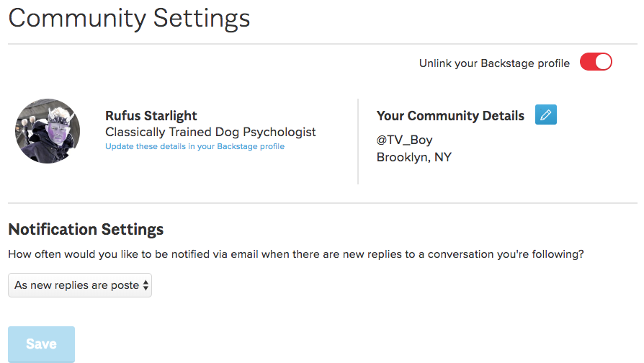The height and width of the screenshot is (363, 644).
Task: Click the Brooklyn, NY location text
Action: coord(413,157)
